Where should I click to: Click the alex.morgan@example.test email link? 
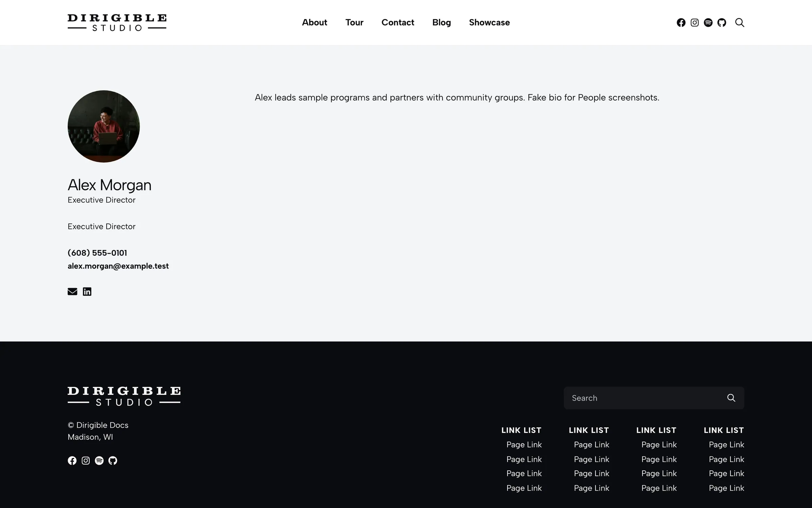tap(118, 266)
